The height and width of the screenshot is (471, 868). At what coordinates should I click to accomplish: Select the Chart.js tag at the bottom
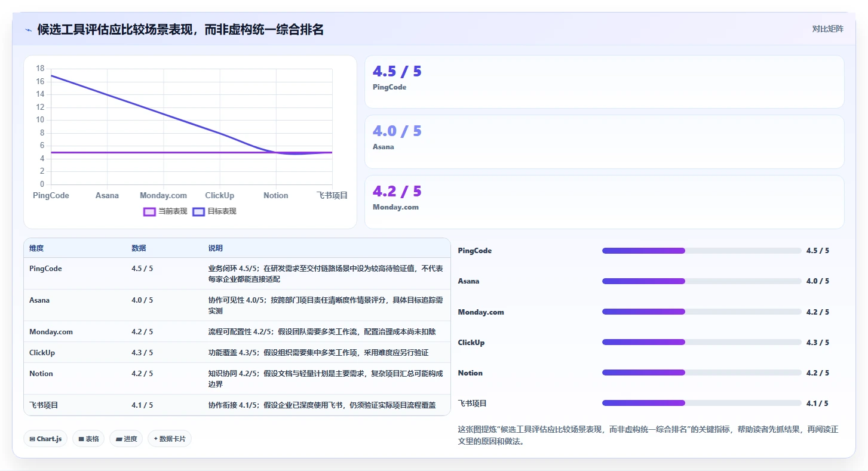(x=46, y=439)
